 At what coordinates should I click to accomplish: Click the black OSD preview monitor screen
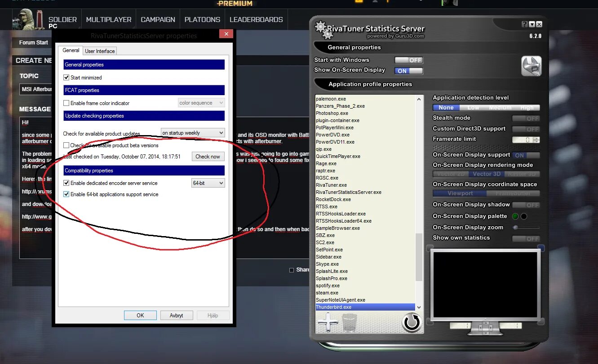pos(485,285)
